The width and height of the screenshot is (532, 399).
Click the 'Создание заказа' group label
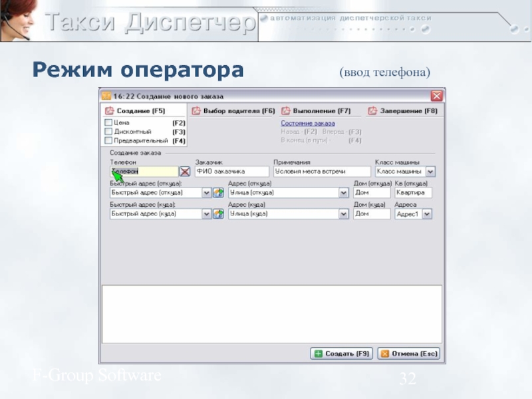(x=135, y=153)
